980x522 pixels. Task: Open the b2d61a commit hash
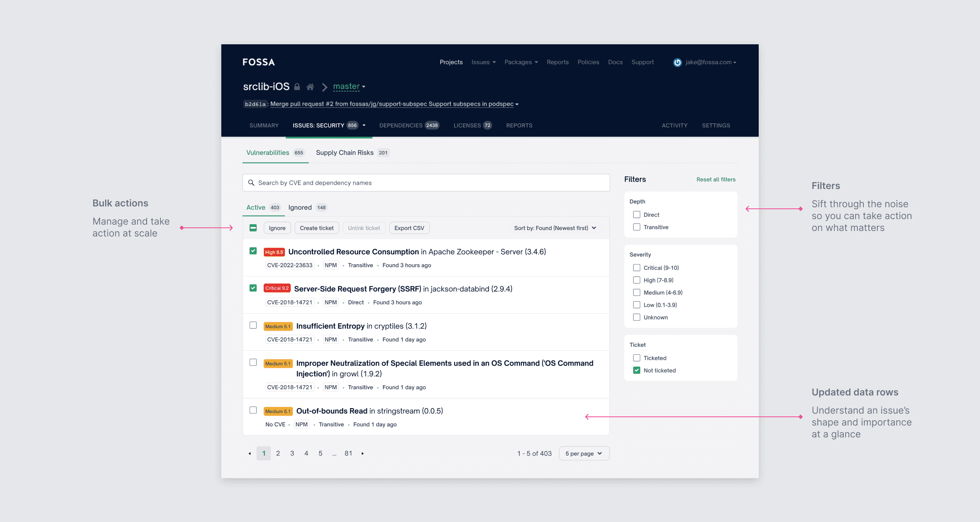[x=255, y=104]
